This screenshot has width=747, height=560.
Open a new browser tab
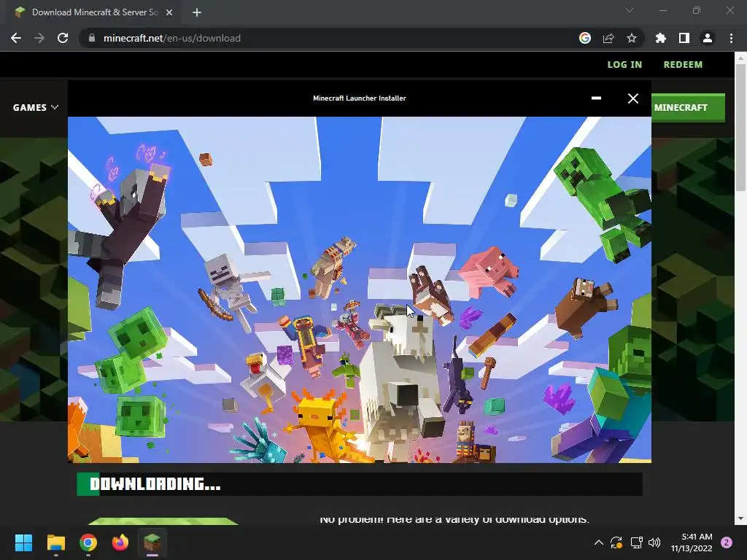(x=197, y=12)
